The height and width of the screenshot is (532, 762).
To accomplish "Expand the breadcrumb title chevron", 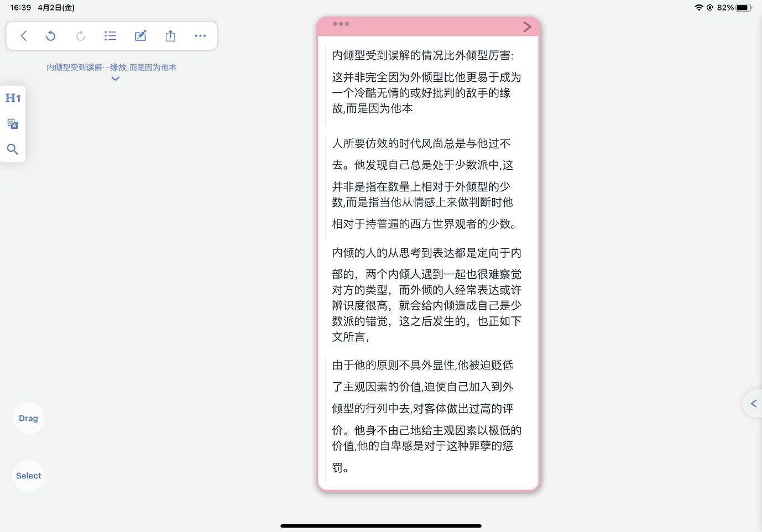I will [x=115, y=79].
